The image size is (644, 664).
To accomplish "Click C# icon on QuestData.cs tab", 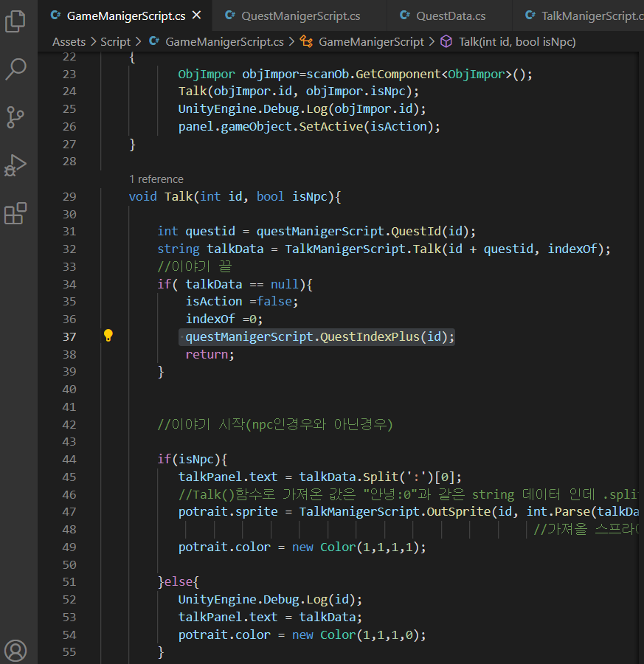I will (405, 15).
